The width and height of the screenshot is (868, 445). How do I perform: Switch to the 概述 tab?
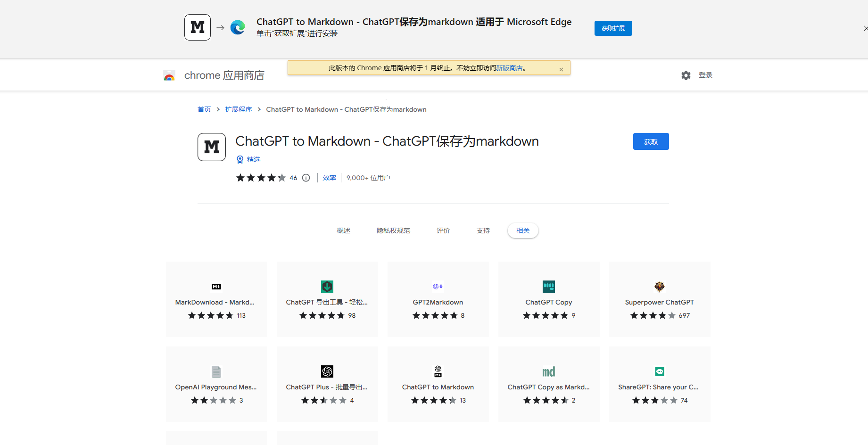click(x=343, y=231)
